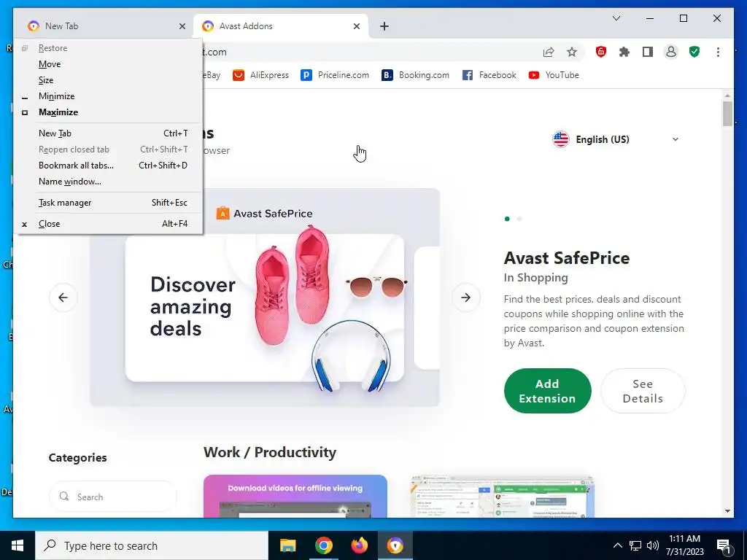The width and height of the screenshot is (747, 560).
Task: Click the Work / Productivity heading
Action: pos(270,452)
